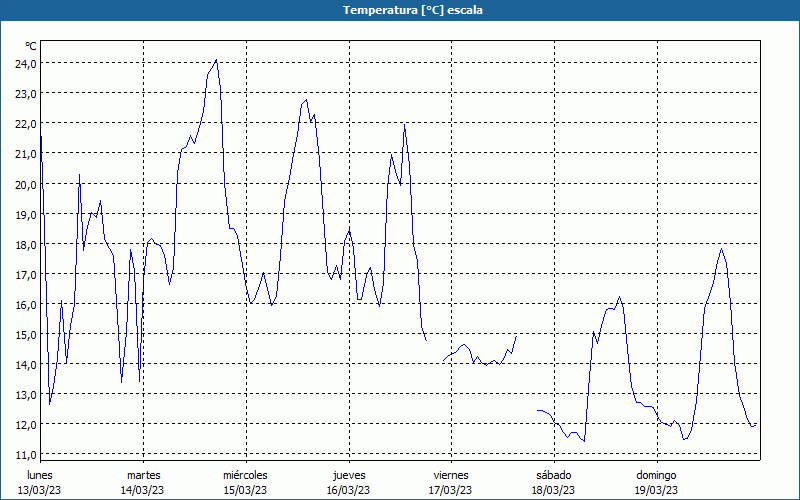Click Sunday's temperature peak near 18°C
800x500 pixels.
pyautogui.click(x=721, y=249)
